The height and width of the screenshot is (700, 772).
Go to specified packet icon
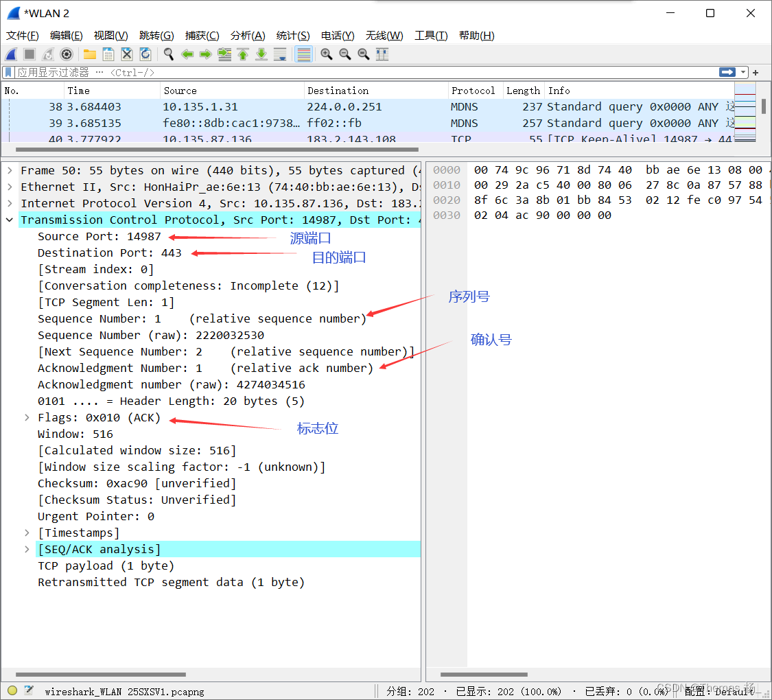224,54
